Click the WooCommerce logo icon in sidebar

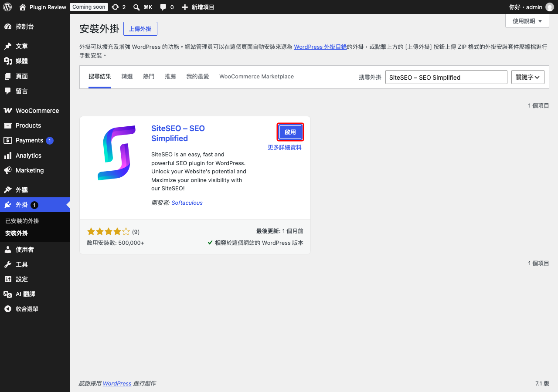point(8,111)
